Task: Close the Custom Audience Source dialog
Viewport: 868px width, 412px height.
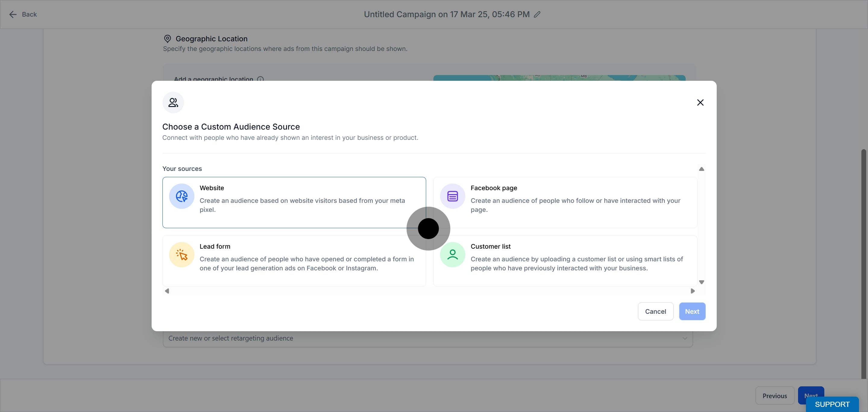Action: 700,102
